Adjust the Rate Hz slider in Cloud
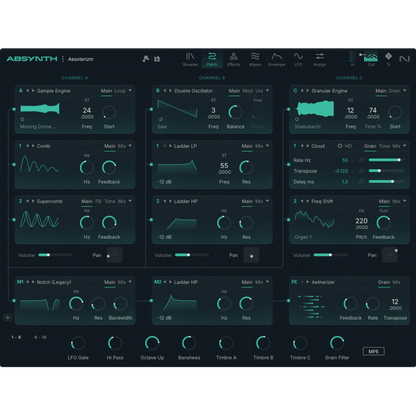Screen dimensions: 416x416 click(386, 160)
